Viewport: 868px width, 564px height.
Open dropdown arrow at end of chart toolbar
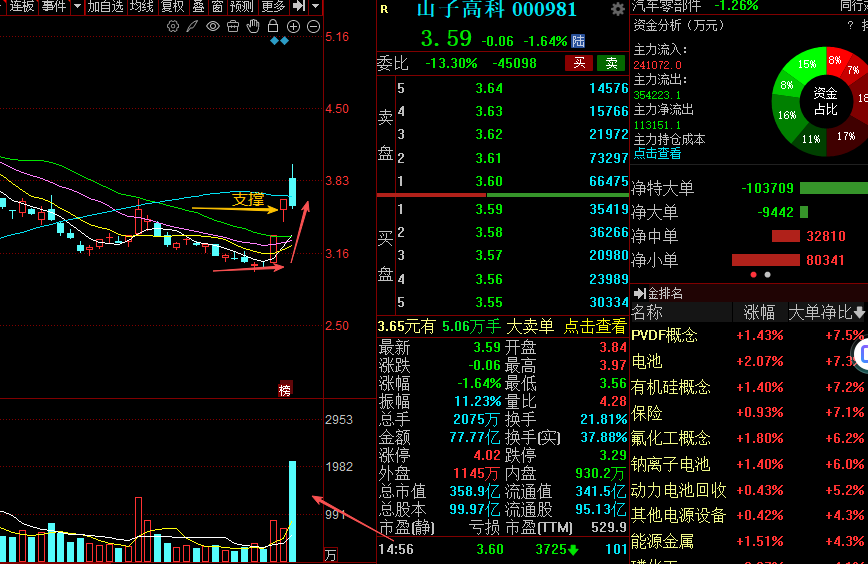tap(316, 6)
